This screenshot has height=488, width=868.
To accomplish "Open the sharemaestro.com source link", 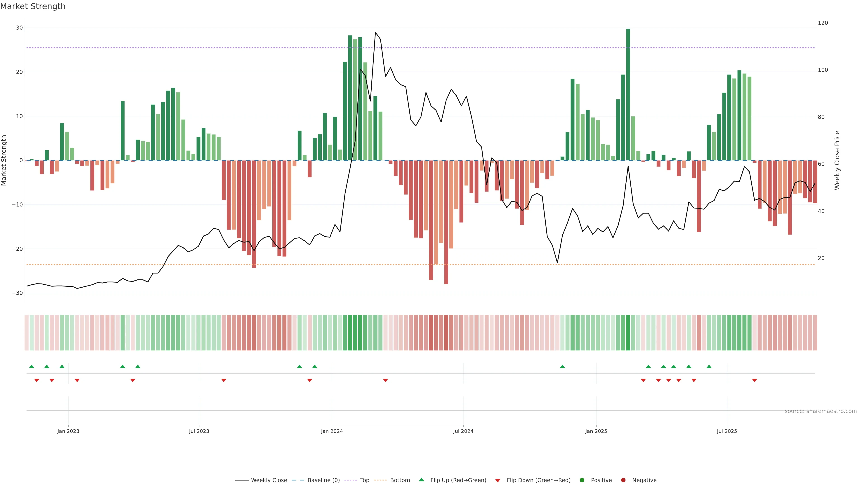I will click(x=821, y=411).
